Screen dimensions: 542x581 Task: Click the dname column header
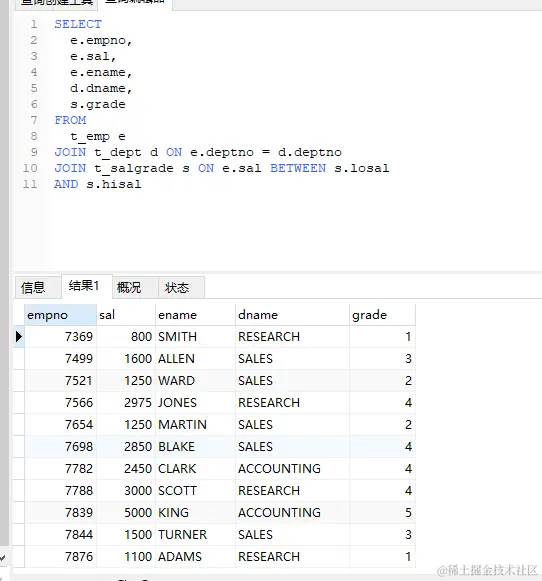[292, 315]
